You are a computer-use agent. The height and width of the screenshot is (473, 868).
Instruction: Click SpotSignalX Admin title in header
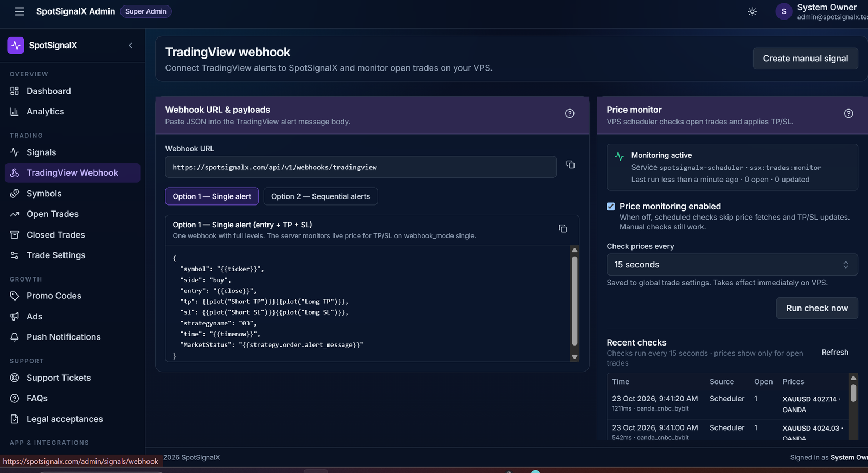[75, 11]
